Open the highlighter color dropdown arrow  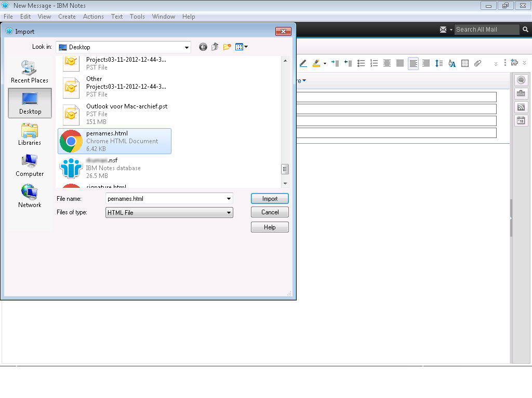point(325,63)
